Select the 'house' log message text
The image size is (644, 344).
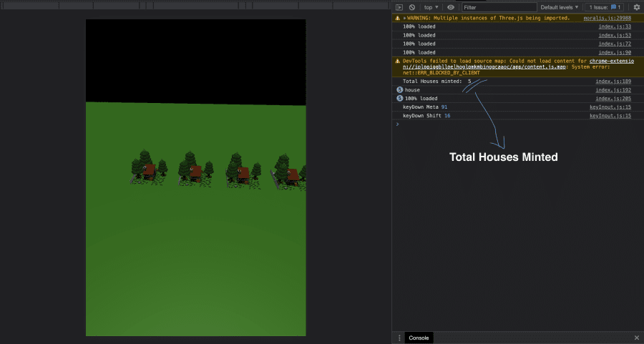[412, 90]
